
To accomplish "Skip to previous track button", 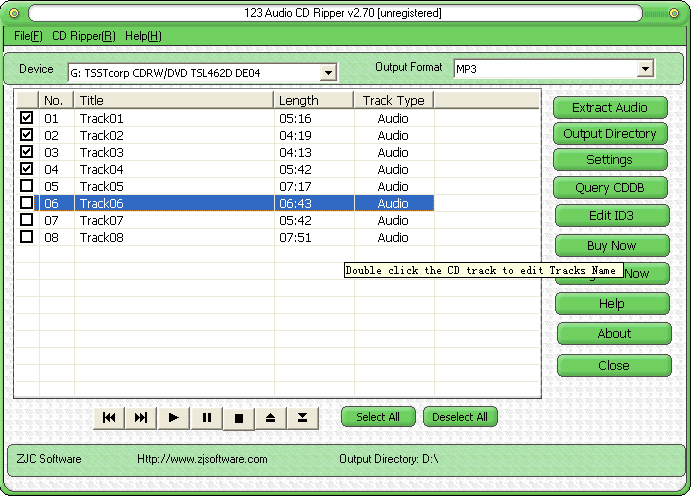I will pyautogui.click(x=109, y=418).
